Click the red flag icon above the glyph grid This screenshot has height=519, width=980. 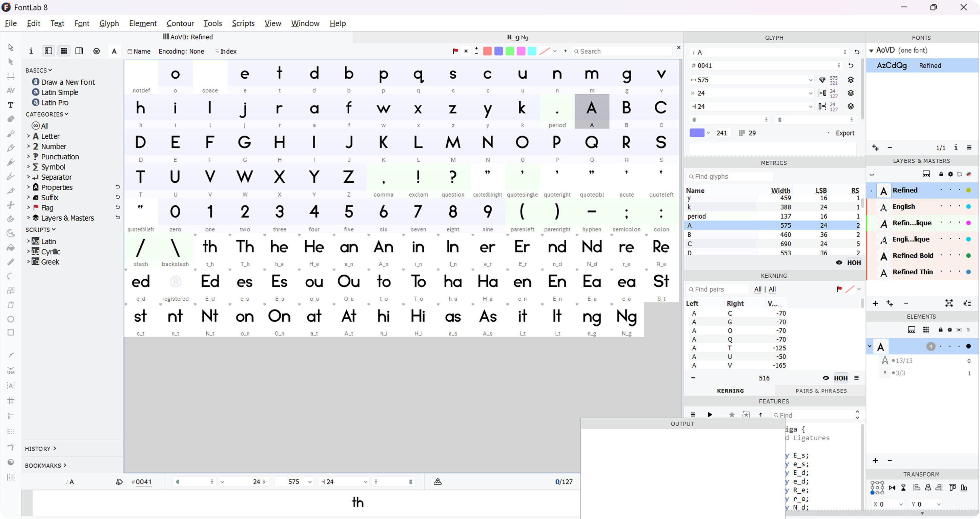click(x=455, y=51)
